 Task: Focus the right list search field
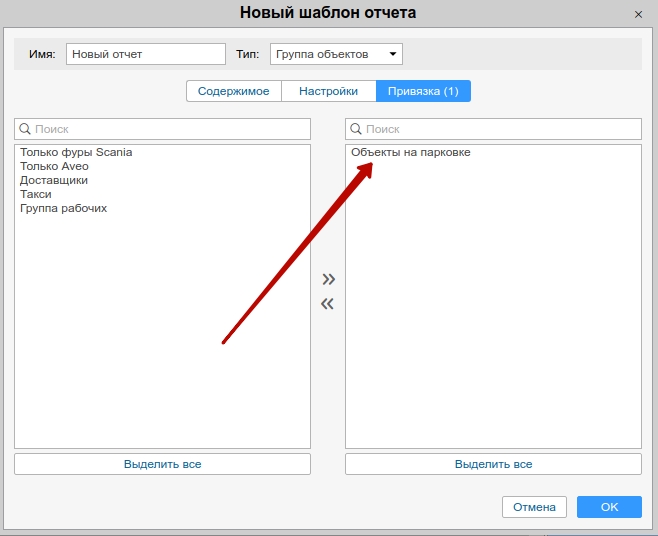pos(493,129)
